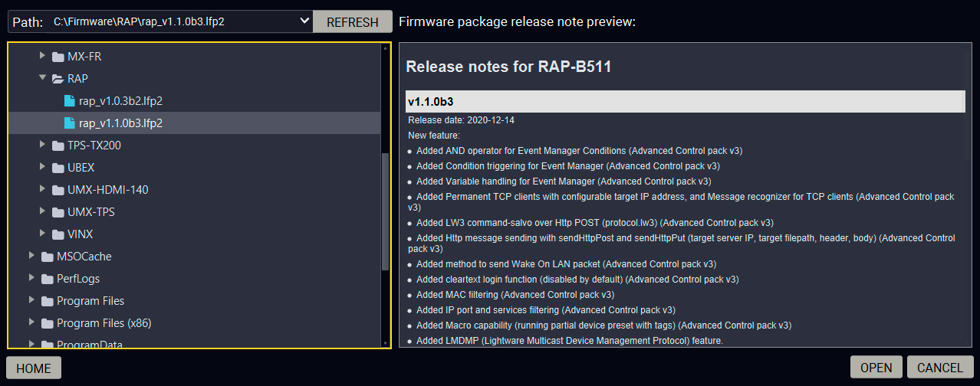Click the file tree scrollbar thumb
Image resolution: width=980 pixels, height=386 pixels.
[385, 212]
